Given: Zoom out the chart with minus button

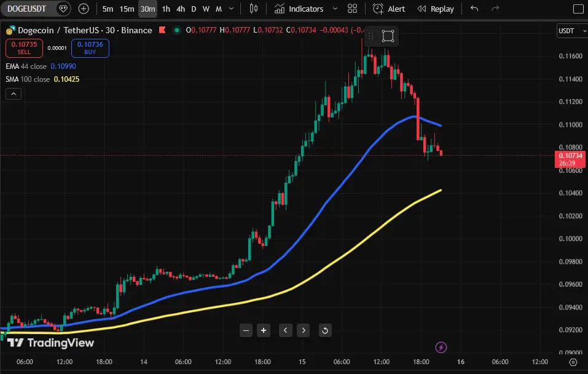Looking at the screenshot, I should point(246,330).
